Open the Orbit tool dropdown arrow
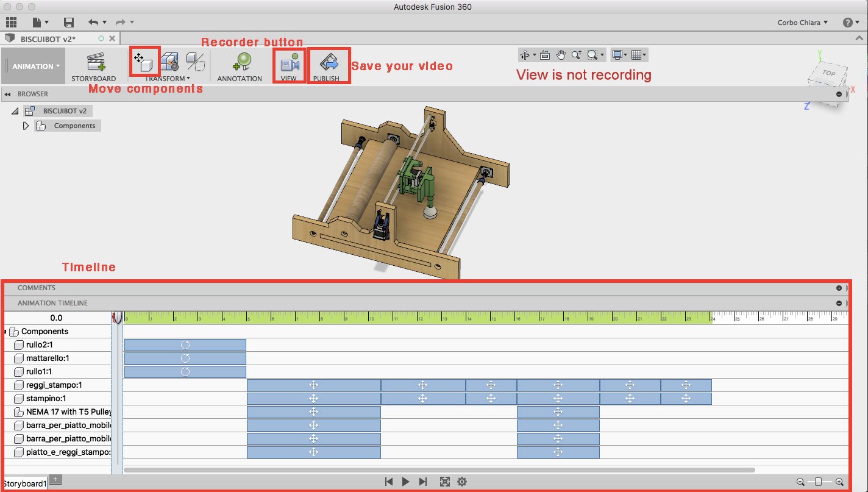The height and width of the screenshot is (492, 868). 535,55
